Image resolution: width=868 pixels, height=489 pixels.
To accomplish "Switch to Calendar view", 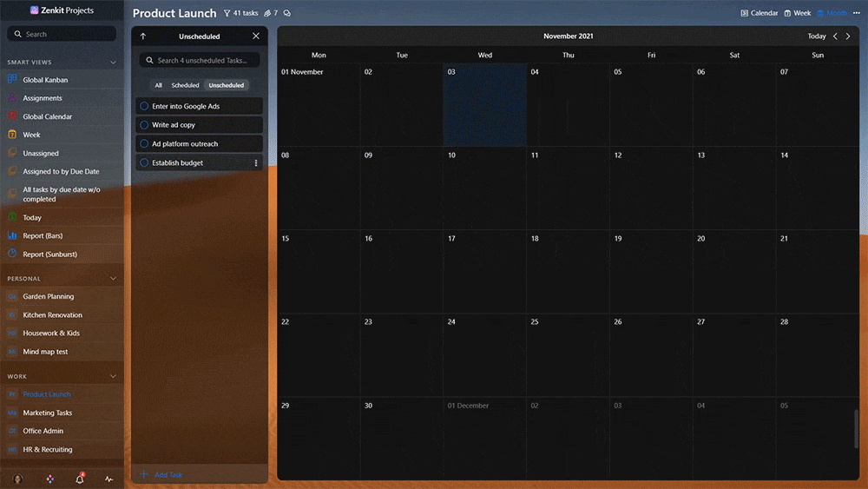I will (759, 13).
